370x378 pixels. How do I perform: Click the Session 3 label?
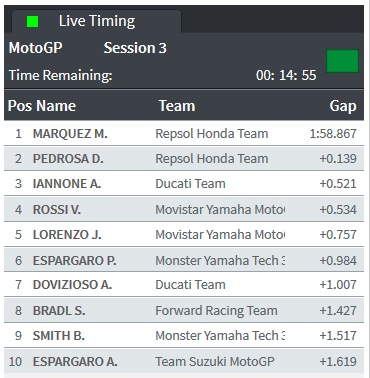click(x=135, y=48)
